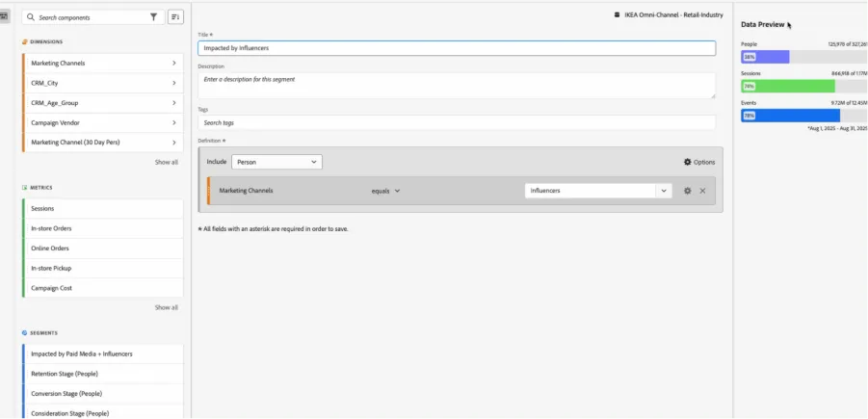868x419 pixels.
Task: Select the In-store Pickup metric
Action: coord(103,268)
